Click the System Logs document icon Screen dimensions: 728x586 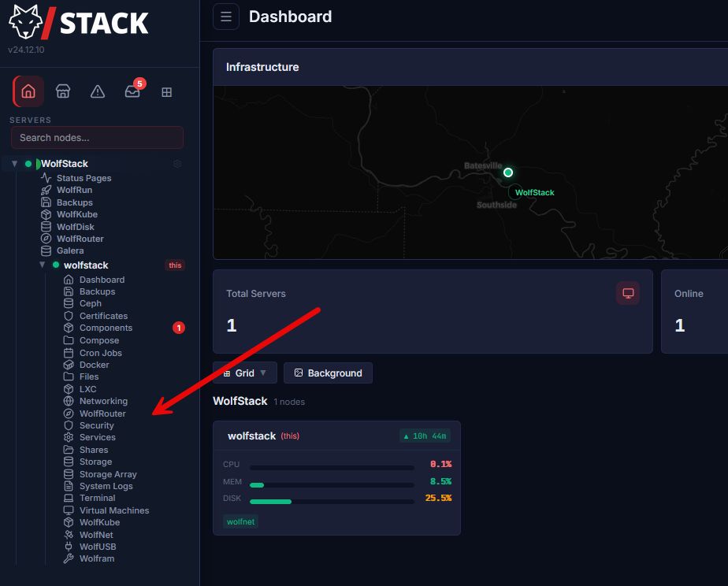point(69,486)
